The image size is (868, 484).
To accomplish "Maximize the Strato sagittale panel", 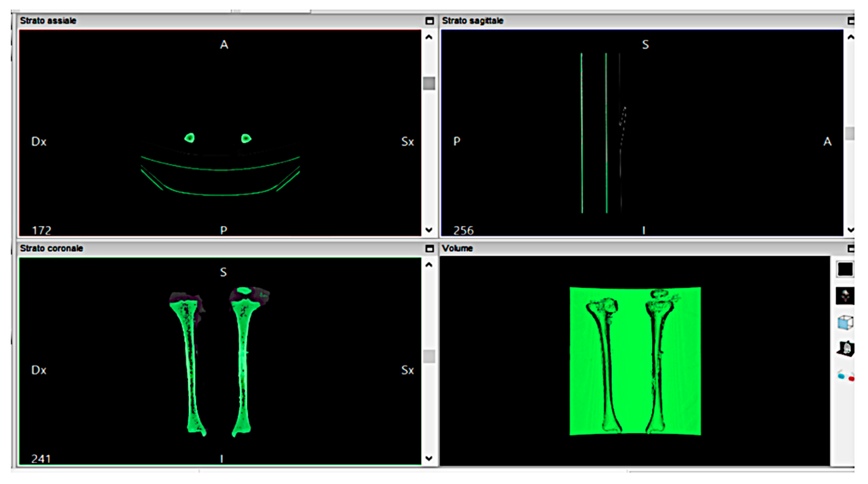I will [851, 21].
